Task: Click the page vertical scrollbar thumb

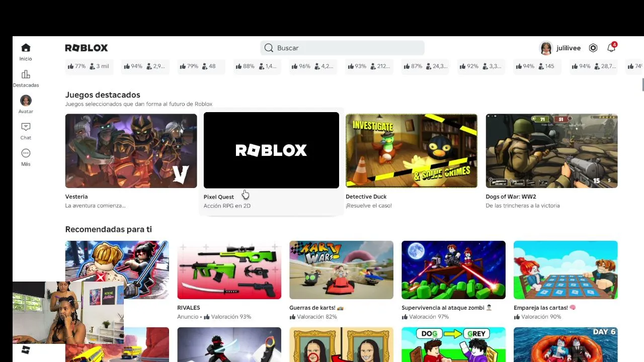Action: 642,85
